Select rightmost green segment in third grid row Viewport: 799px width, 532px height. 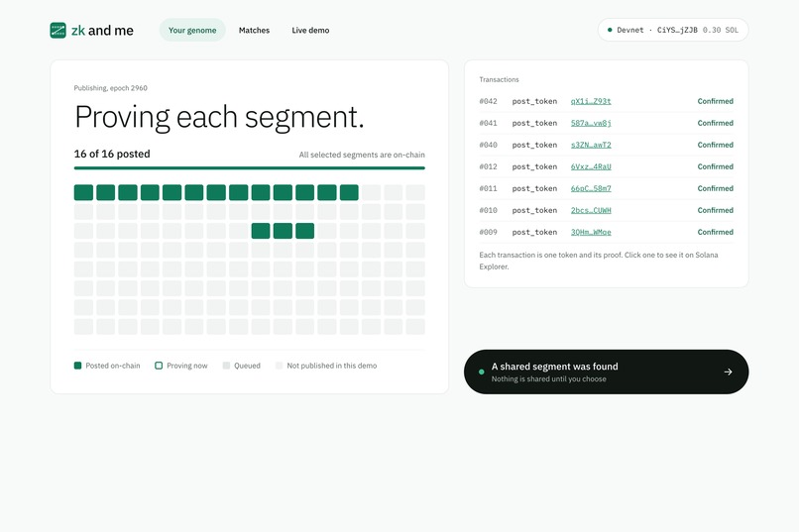[304, 231]
